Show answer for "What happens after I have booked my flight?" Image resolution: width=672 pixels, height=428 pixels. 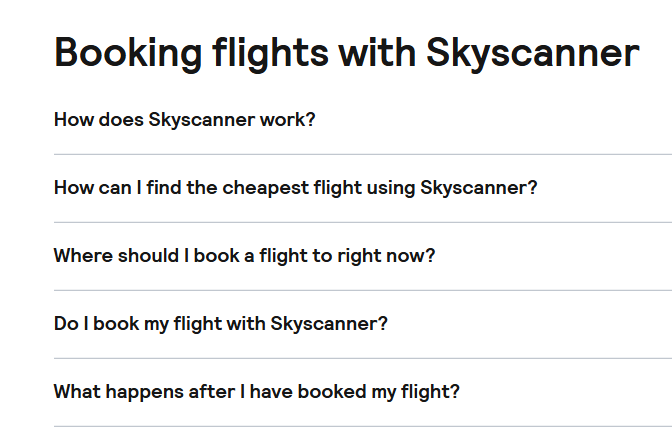click(256, 391)
